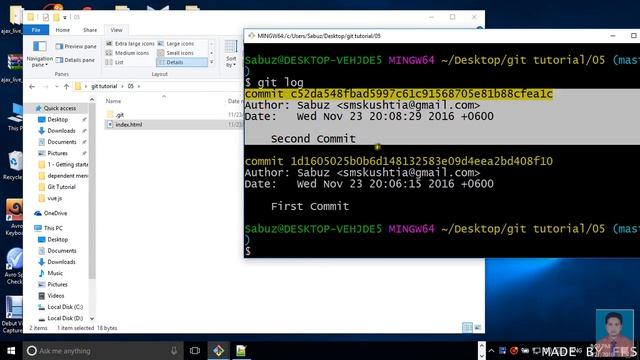Switch to the Home ribbon tab
Image resolution: width=640 pixels, height=360 pixels.
[62, 30]
